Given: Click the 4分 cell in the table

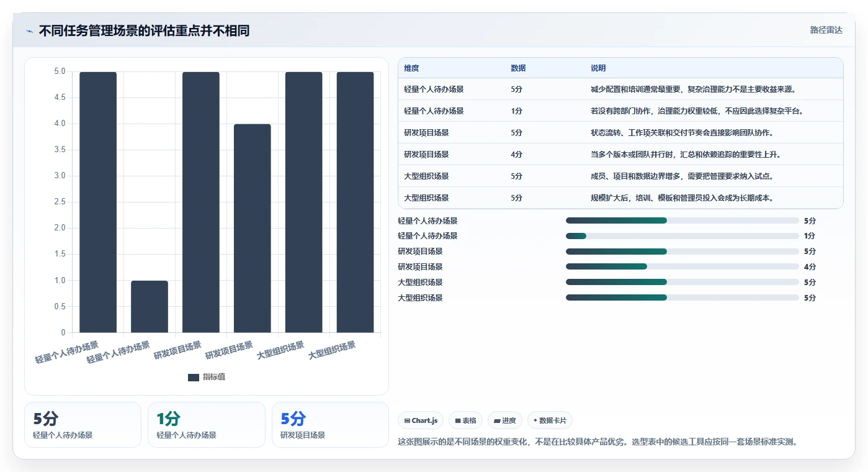Looking at the screenshot, I should (x=516, y=155).
